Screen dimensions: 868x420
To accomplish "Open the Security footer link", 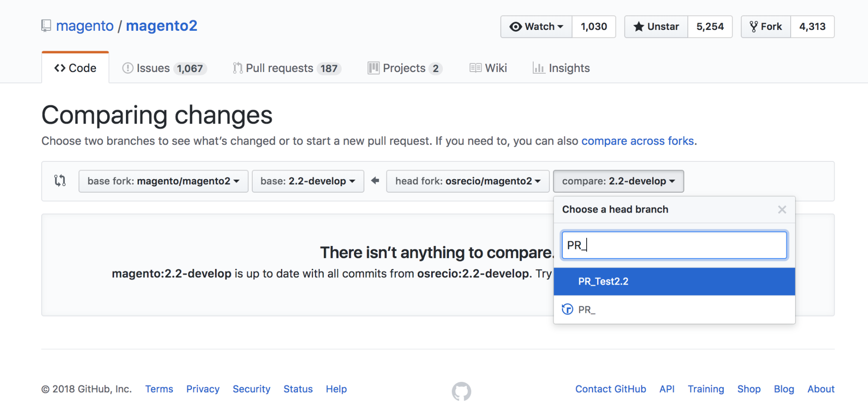I will pos(251,389).
